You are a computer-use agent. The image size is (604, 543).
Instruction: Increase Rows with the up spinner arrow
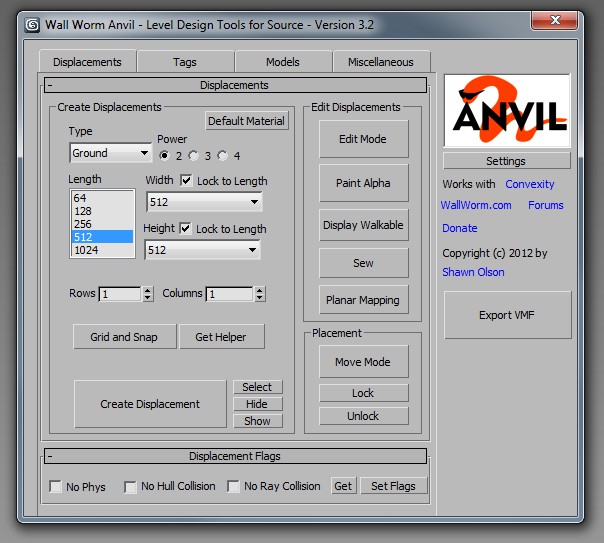pyautogui.click(x=148, y=290)
